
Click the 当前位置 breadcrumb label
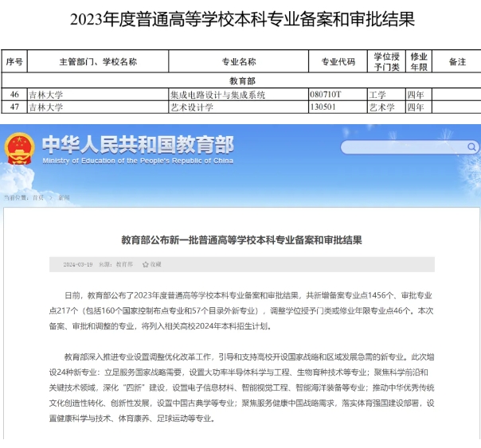click(17, 197)
